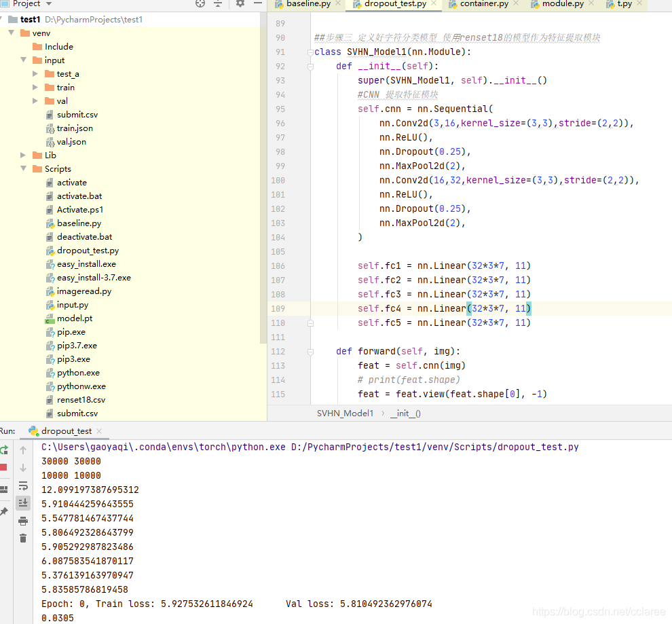This screenshot has height=624, width=672.
Task: Select the activate file
Action: pos(71,183)
